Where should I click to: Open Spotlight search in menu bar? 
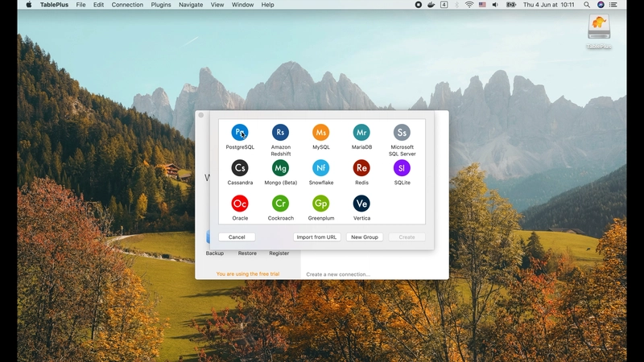587,5
